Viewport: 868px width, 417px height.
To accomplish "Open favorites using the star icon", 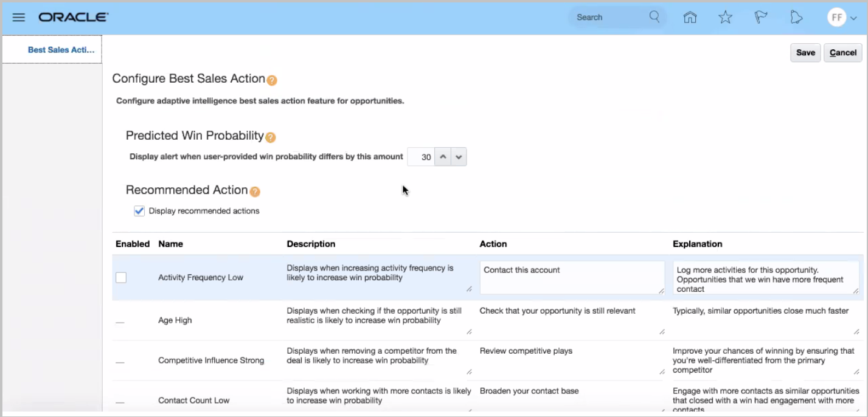I will tap(725, 17).
